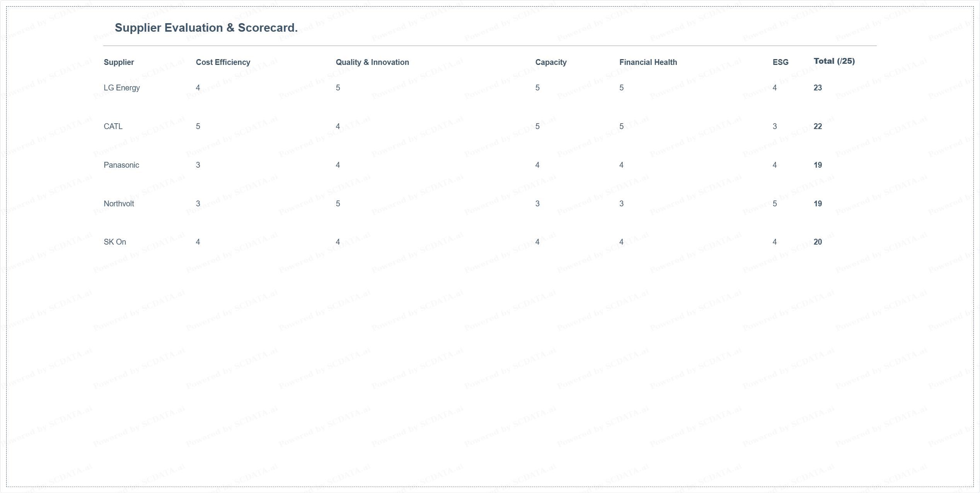The height and width of the screenshot is (493, 980).
Task: Click the CATL supplier name
Action: coord(113,126)
